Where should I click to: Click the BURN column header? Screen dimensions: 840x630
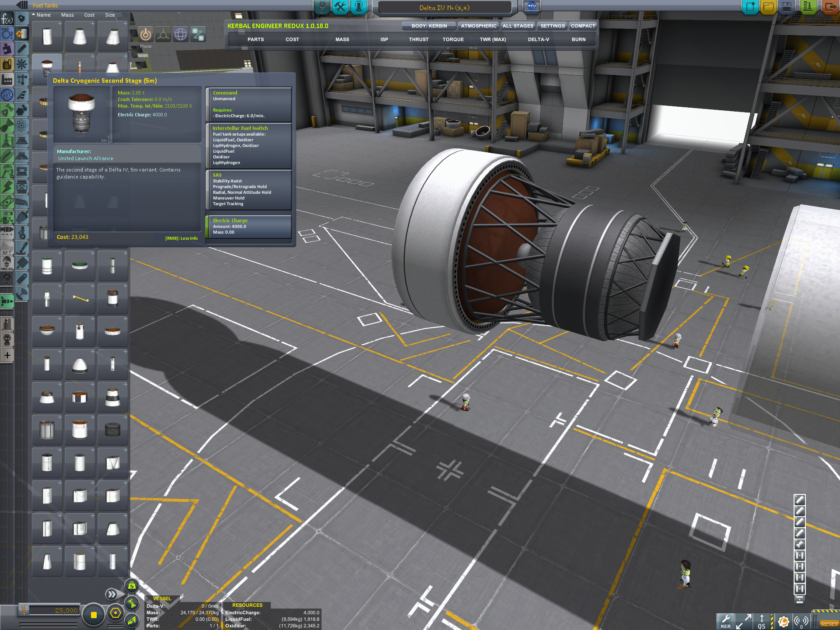(x=578, y=39)
